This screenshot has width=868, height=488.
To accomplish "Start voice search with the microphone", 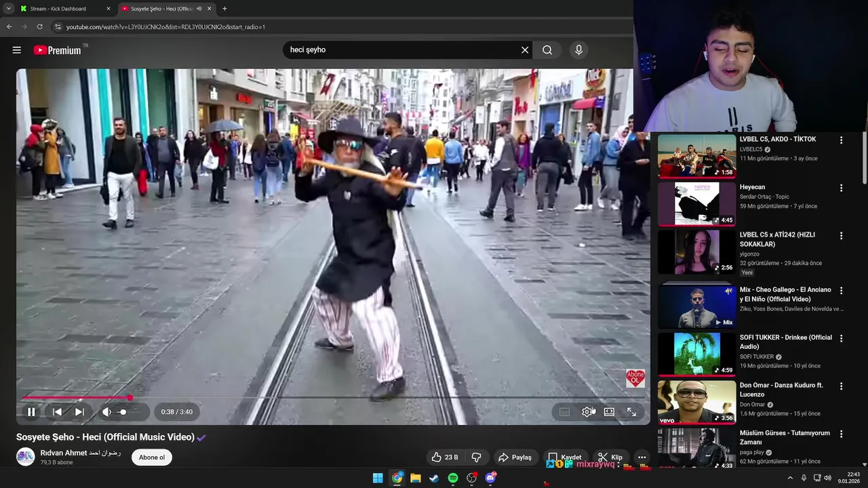I will [x=578, y=50].
